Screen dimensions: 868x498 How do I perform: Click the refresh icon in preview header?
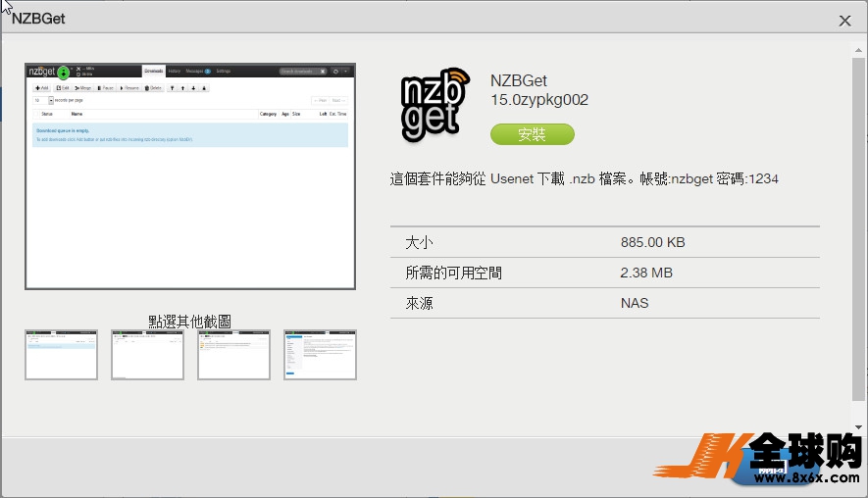pos(335,72)
